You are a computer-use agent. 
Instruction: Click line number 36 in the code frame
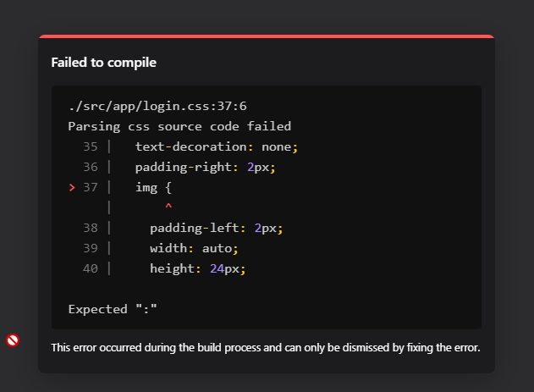(x=90, y=167)
